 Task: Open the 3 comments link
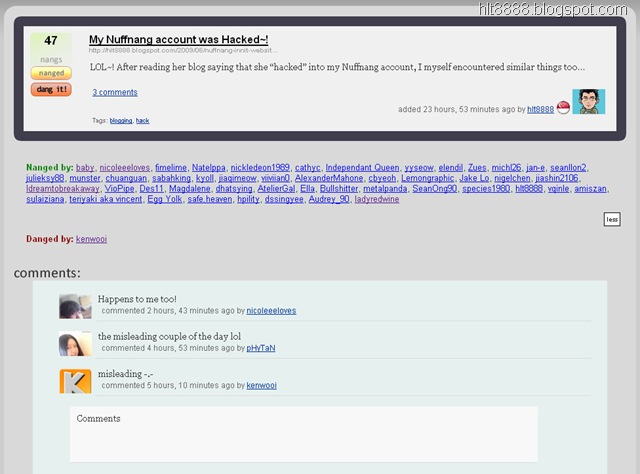[115, 92]
